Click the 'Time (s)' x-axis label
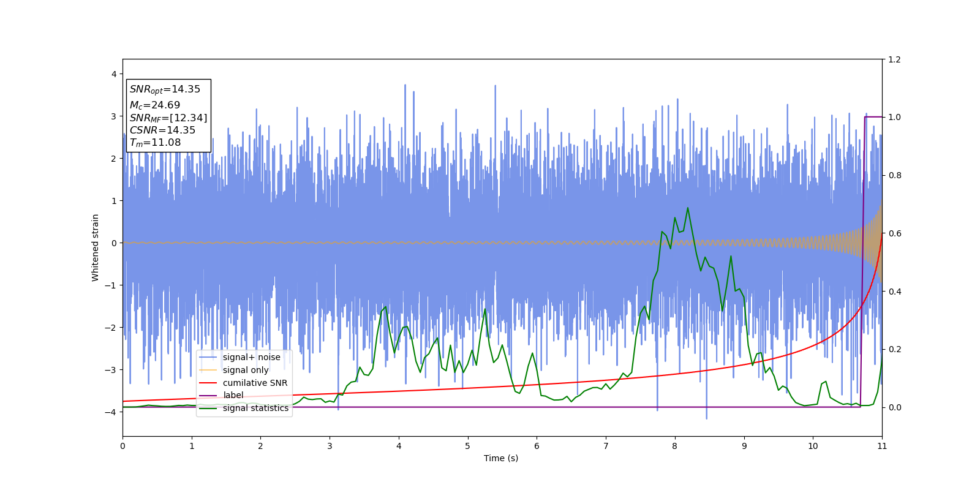Screen dimensions: 980x490 501,458
